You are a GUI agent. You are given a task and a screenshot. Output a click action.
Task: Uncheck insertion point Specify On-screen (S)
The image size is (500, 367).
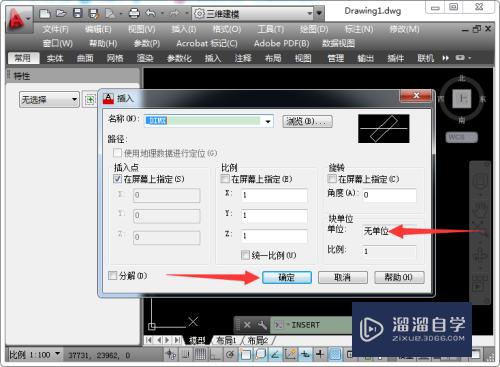(117, 179)
